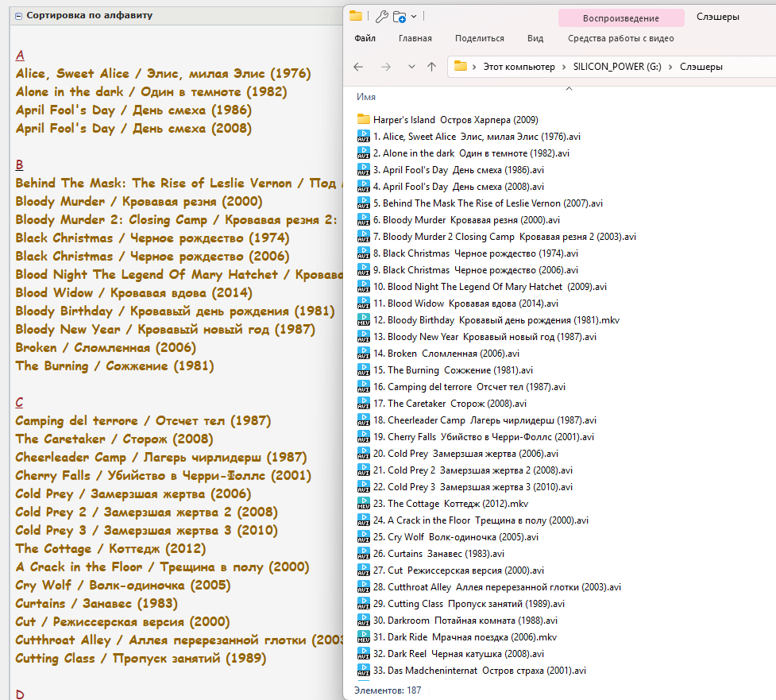Navigate to 'SILICON_POWER (G:)' in the address bar
Image resolution: width=776 pixels, height=700 pixels.
pos(616,67)
